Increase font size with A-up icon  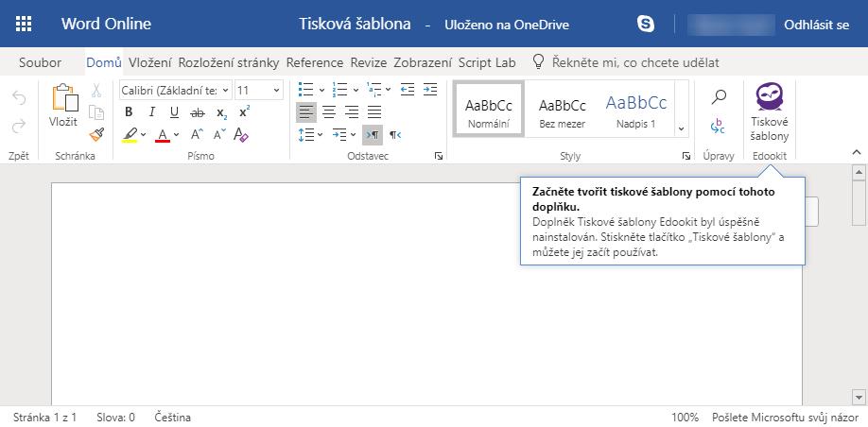(x=197, y=134)
